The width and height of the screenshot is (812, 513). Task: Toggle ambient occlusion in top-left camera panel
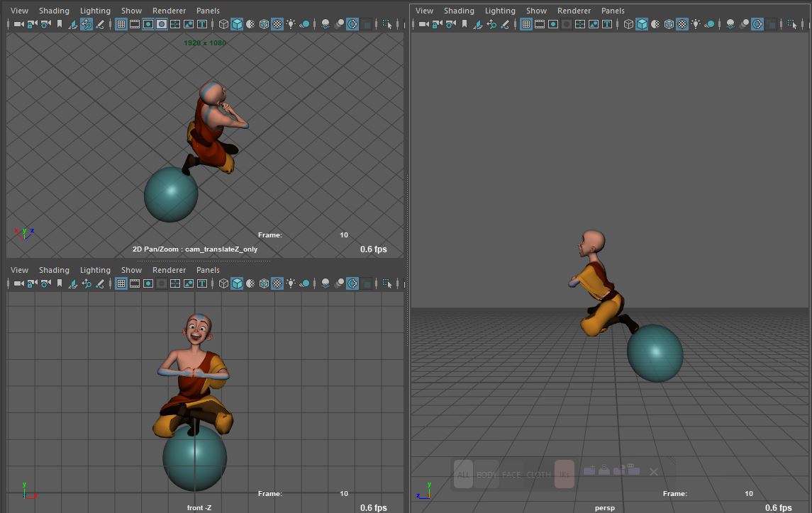(x=326, y=24)
